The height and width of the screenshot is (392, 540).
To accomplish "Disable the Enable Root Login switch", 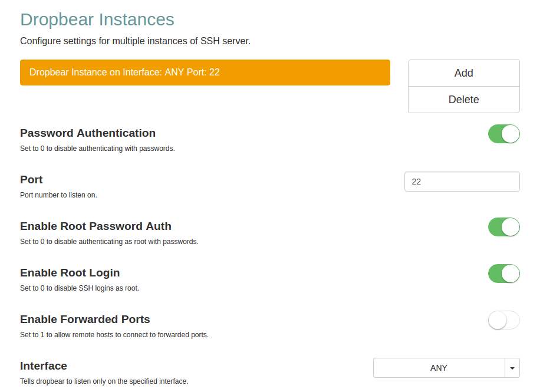I will pyautogui.click(x=503, y=274).
